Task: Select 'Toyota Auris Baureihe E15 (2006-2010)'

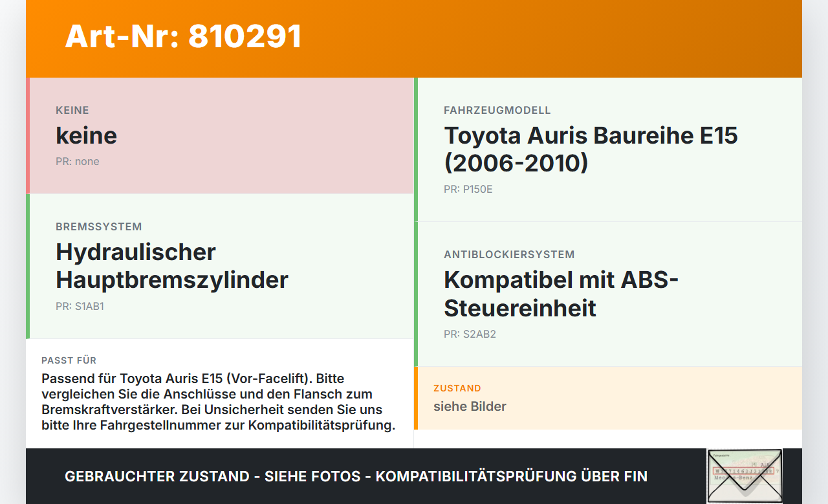Action: coord(591,149)
